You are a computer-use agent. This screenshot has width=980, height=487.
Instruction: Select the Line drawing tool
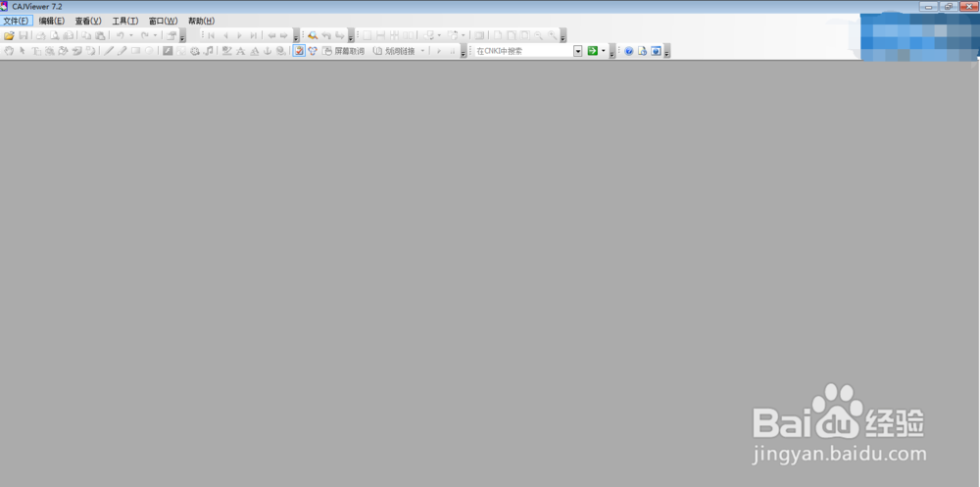click(x=109, y=51)
